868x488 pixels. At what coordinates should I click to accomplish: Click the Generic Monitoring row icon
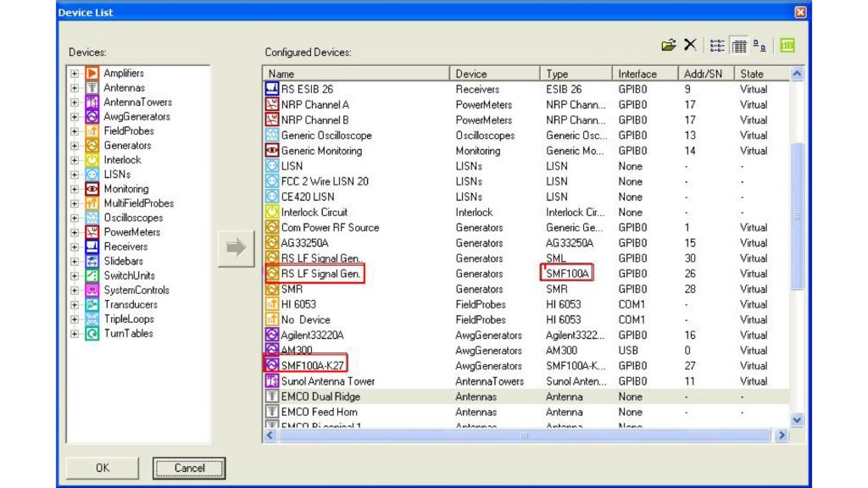[271, 151]
